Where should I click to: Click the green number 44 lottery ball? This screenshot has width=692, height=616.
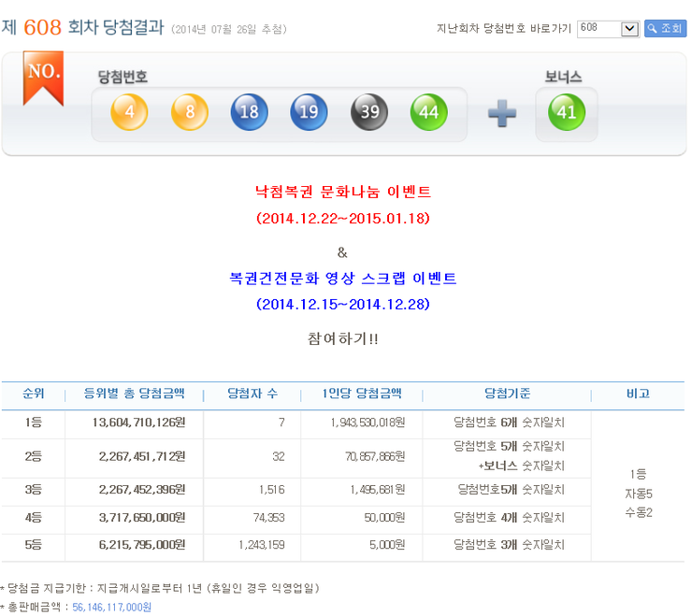(429, 112)
